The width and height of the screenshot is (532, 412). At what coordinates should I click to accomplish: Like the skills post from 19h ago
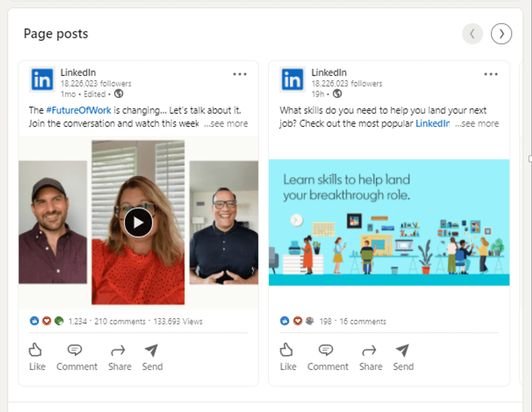click(288, 357)
